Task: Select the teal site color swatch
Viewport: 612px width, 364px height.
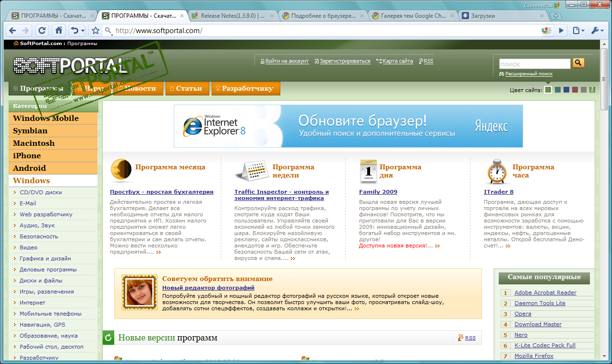Action: (x=558, y=90)
